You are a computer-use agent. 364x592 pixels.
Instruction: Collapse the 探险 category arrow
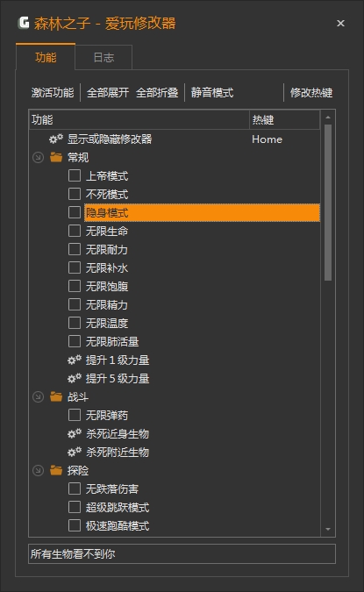tap(38, 470)
